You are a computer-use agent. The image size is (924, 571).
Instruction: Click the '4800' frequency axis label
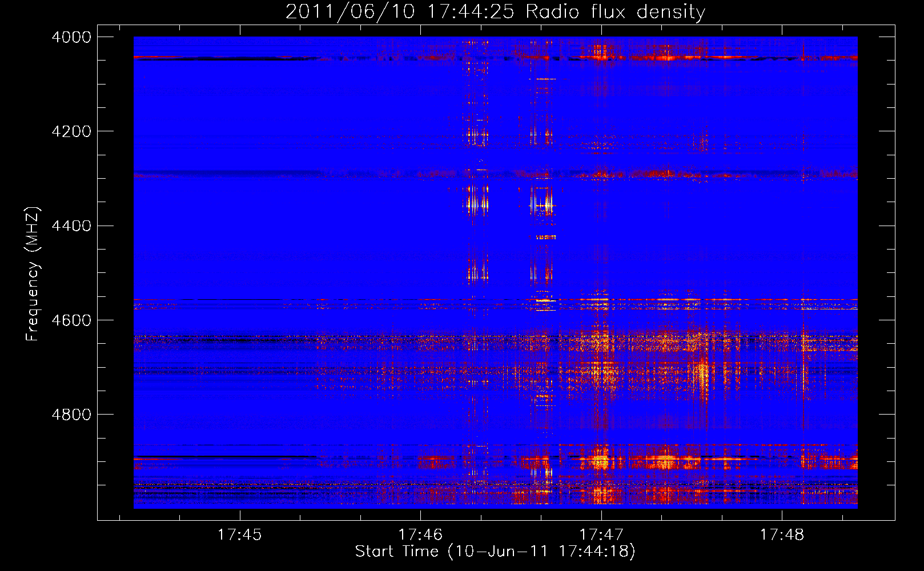pyautogui.click(x=71, y=414)
